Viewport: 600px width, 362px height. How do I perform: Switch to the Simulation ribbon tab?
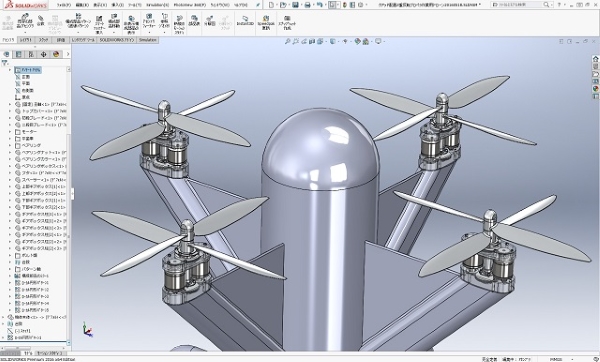[148, 40]
